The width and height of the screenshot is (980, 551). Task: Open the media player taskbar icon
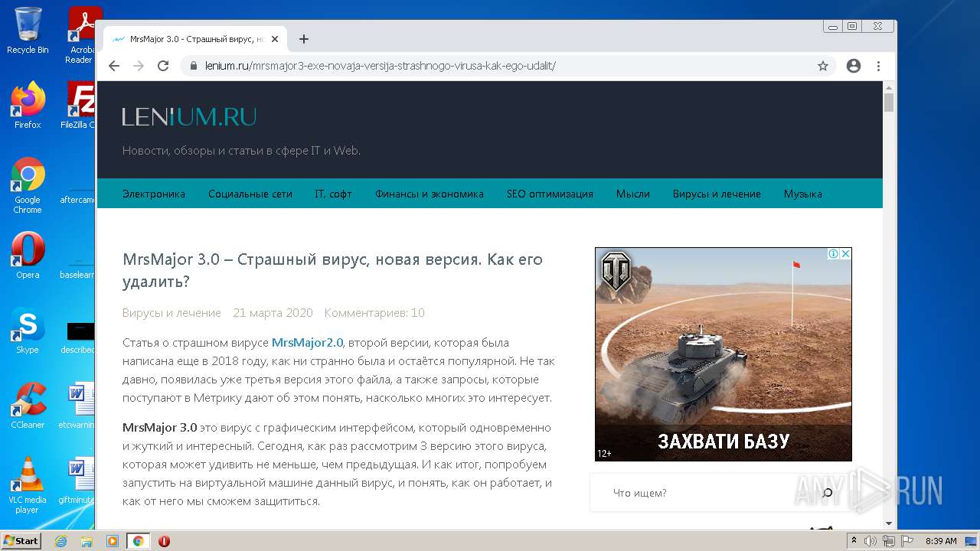click(113, 541)
